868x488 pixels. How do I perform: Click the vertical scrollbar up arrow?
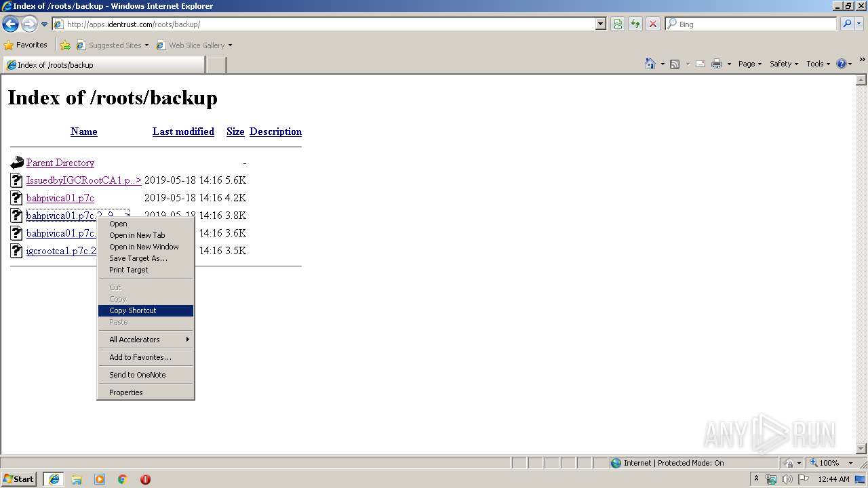(861, 80)
